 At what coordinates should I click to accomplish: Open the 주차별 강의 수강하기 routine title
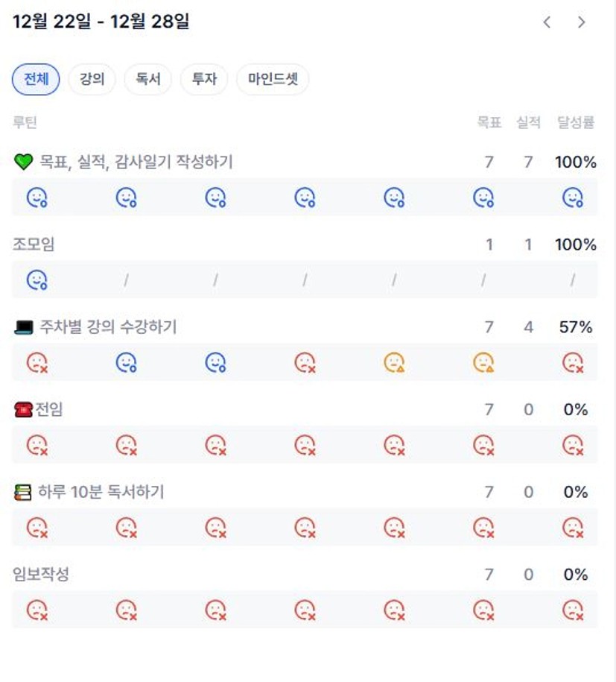pos(107,327)
